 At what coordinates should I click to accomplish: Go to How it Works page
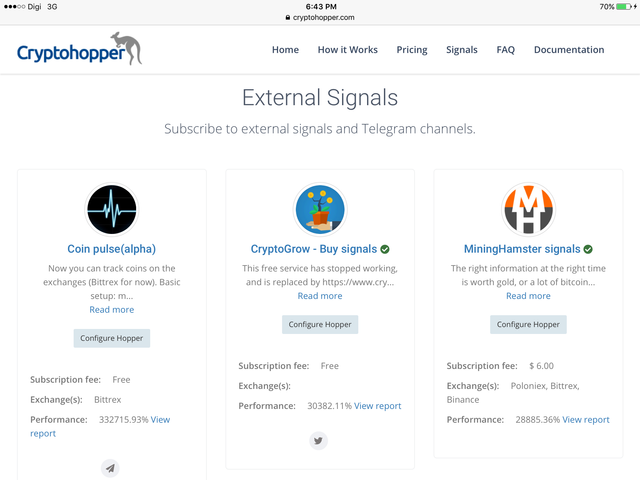pos(348,50)
